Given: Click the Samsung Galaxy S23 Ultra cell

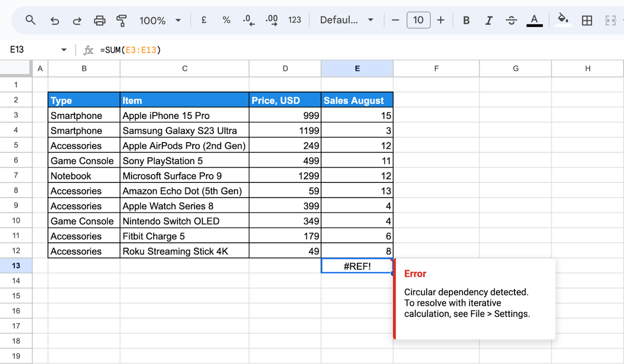Looking at the screenshot, I should pos(185,130).
